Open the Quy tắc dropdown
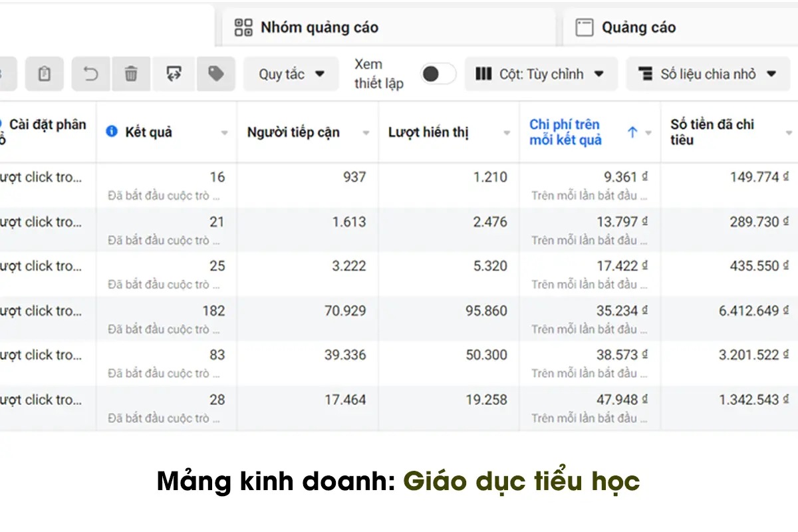Screen dimensions: 798x532 click(x=291, y=74)
